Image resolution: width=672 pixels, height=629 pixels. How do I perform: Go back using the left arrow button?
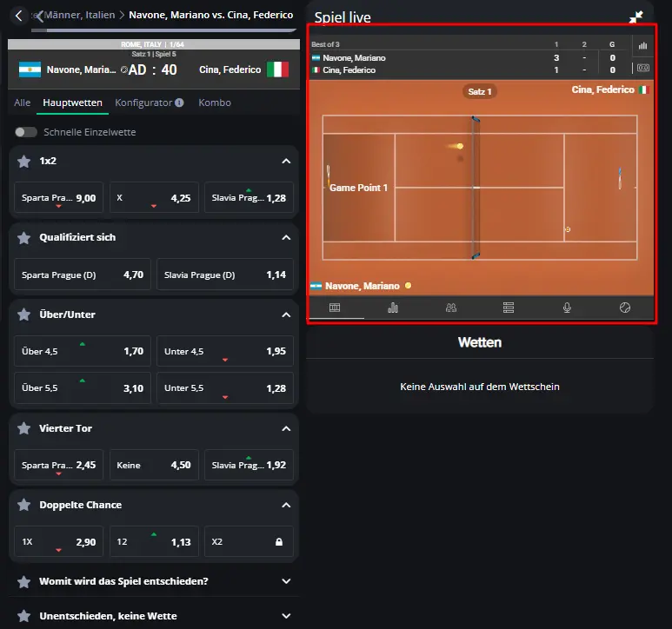pyautogui.click(x=18, y=16)
